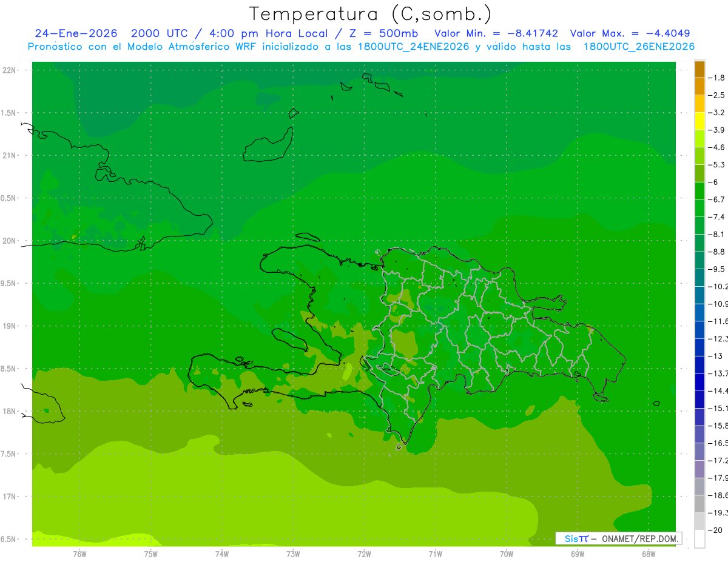This screenshot has width=728, height=562.
Task: Click the "Sisπ – ONAMET/REP.DOM." credit box
Action: pyautogui.click(x=618, y=538)
